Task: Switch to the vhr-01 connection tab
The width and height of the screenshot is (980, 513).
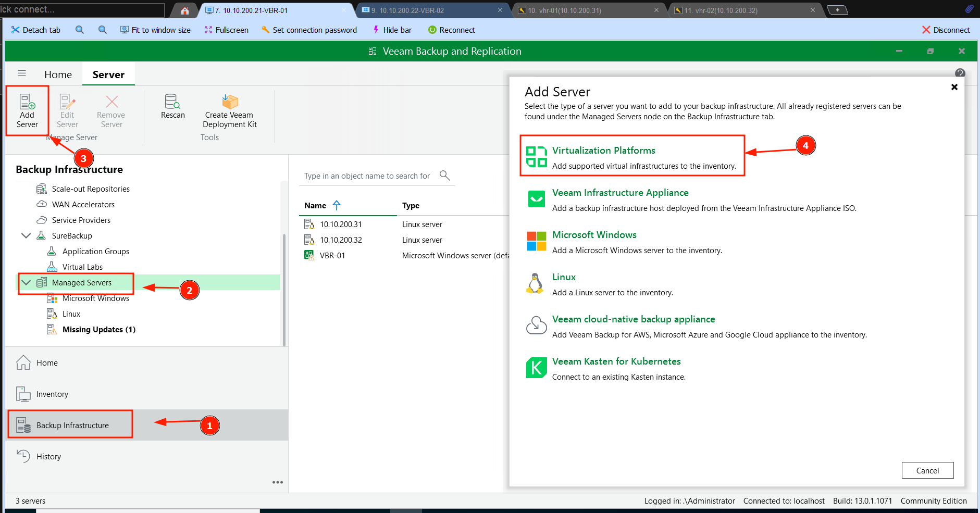Action: click(588, 10)
